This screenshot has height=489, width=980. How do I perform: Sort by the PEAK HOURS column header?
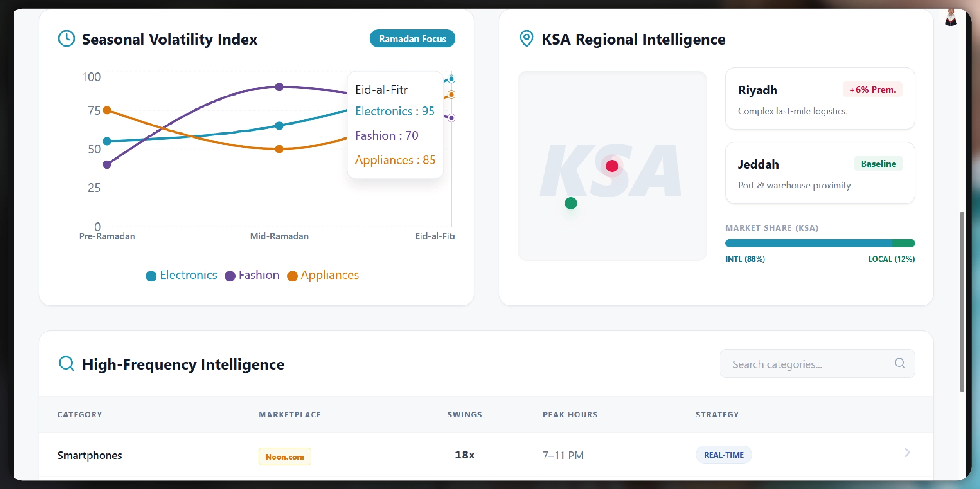pos(570,415)
